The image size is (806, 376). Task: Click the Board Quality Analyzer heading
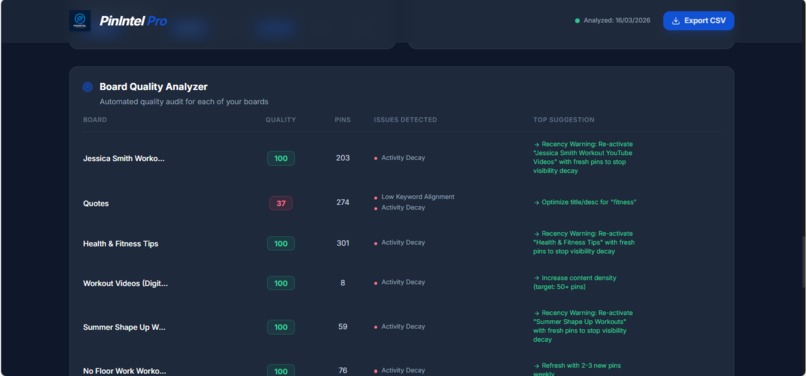153,87
